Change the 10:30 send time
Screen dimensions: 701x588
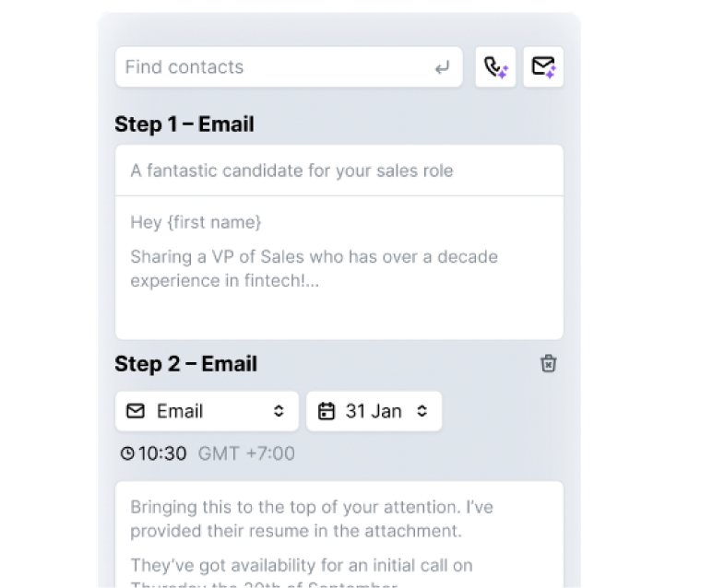coord(162,453)
